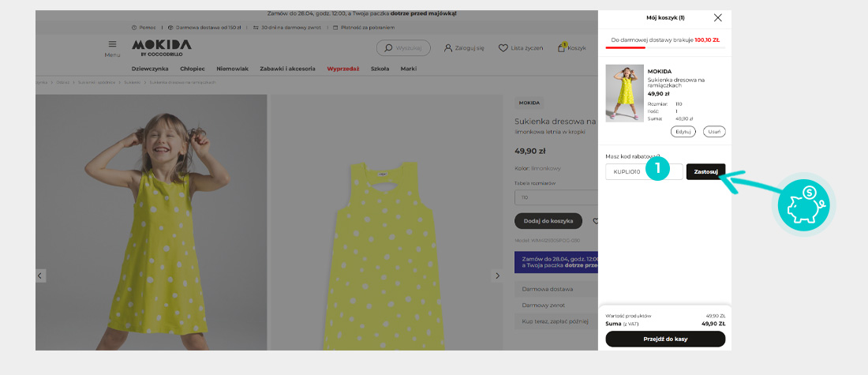Expand Kup teraz, zapłać później section
The image size is (868, 375).
(556, 321)
